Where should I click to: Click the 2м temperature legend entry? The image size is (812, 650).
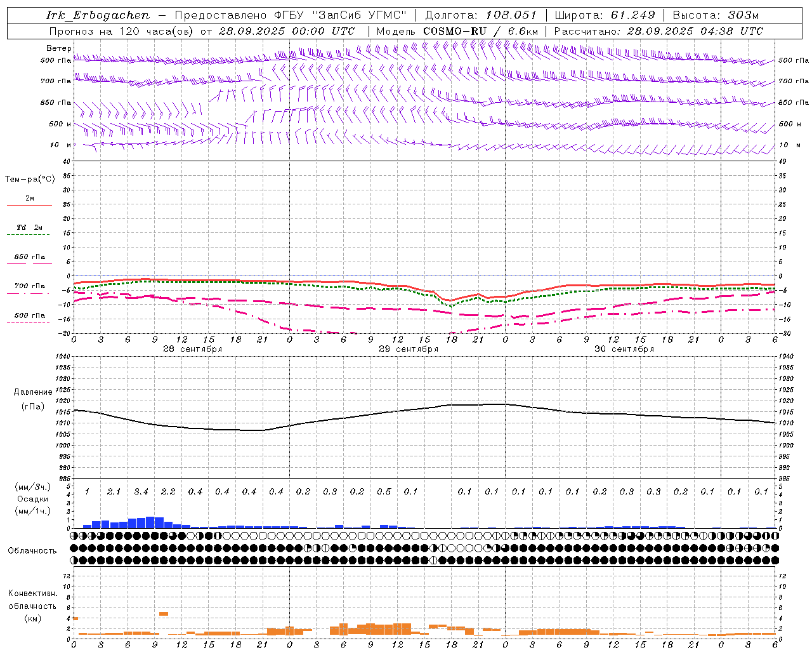[30, 199]
